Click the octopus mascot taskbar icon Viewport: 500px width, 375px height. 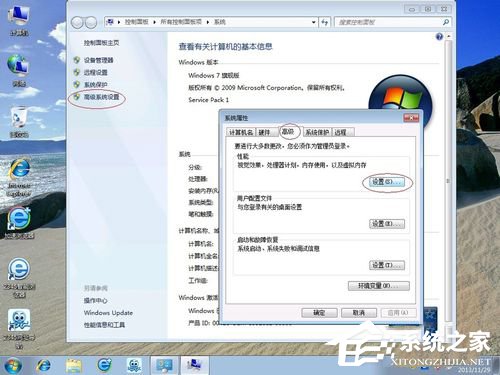(x=134, y=365)
